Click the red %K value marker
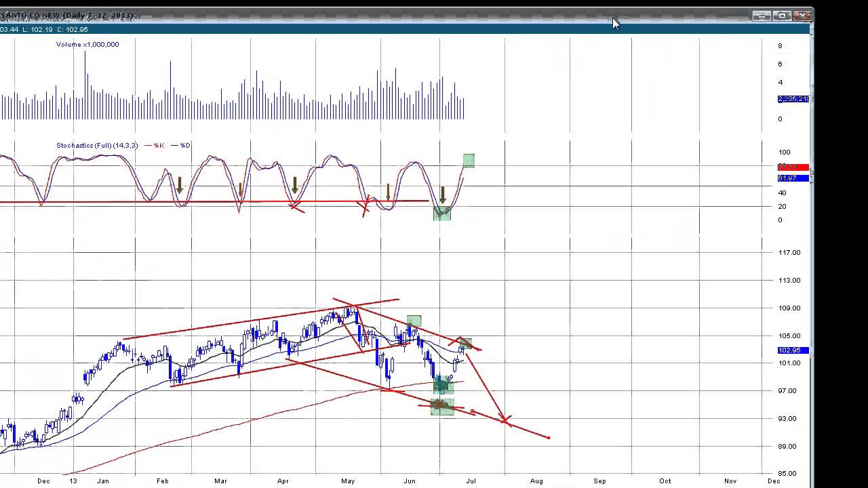 point(793,167)
